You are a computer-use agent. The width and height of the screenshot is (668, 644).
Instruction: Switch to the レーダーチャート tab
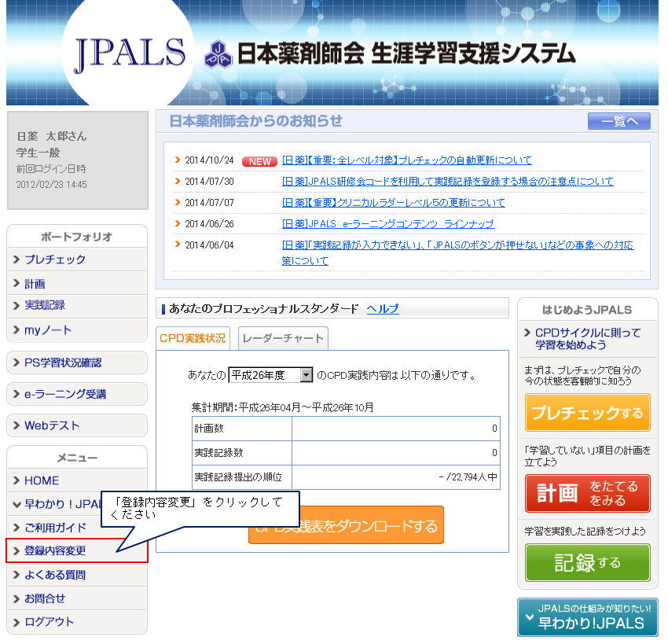pyautogui.click(x=283, y=338)
